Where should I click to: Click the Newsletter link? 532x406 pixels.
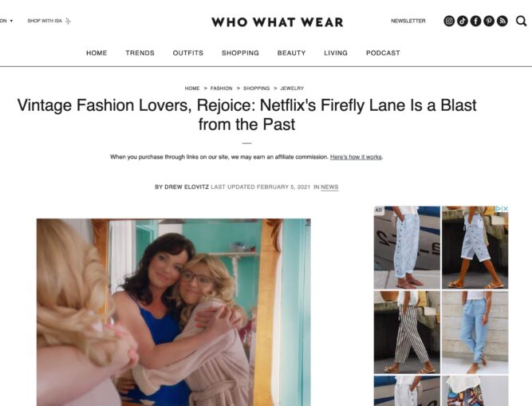408,21
